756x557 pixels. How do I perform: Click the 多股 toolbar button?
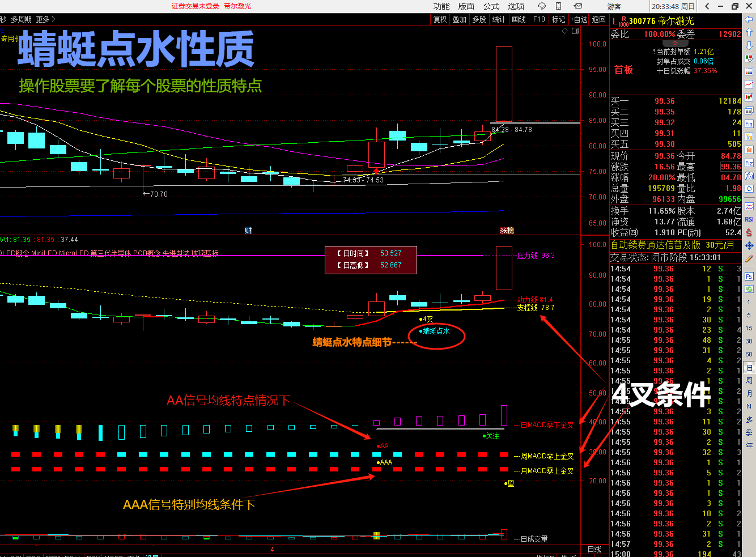[479, 19]
